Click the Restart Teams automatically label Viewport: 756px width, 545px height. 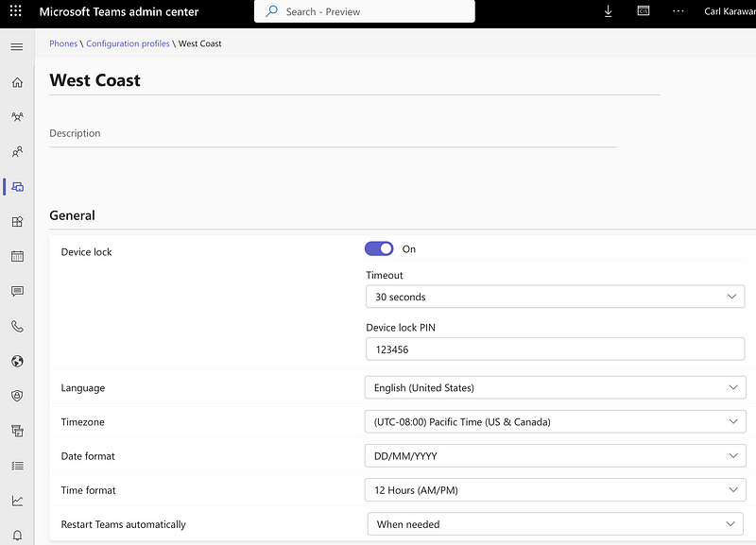coord(124,524)
